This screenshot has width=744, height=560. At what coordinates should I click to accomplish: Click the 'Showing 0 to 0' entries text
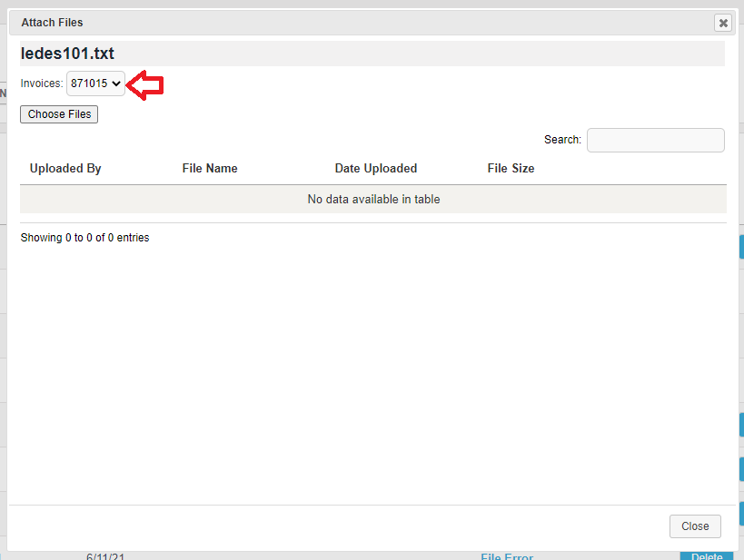(84, 238)
